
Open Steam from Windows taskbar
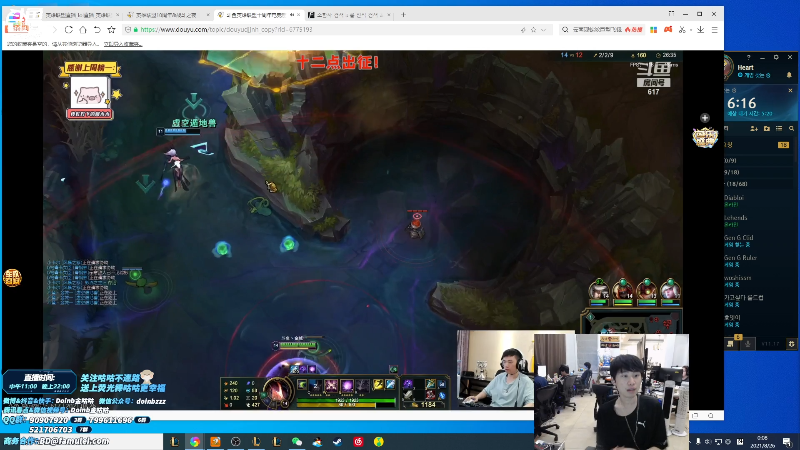pyautogui.click(x=338, y=441)
